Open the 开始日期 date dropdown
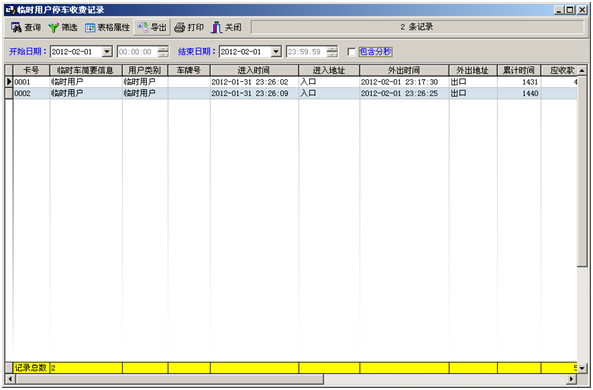This screenshot has width=593, height=390. pos(107,52)
